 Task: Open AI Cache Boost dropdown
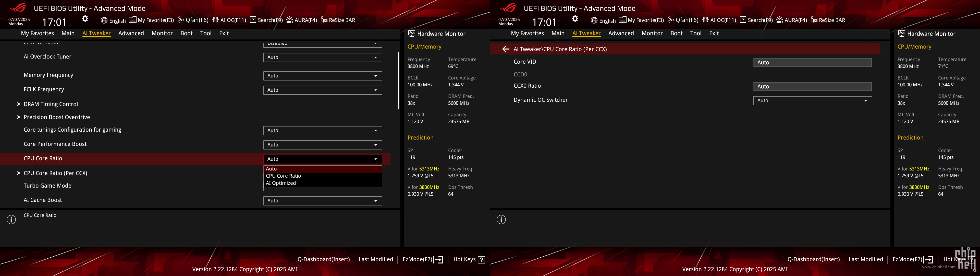coord(323,201)
